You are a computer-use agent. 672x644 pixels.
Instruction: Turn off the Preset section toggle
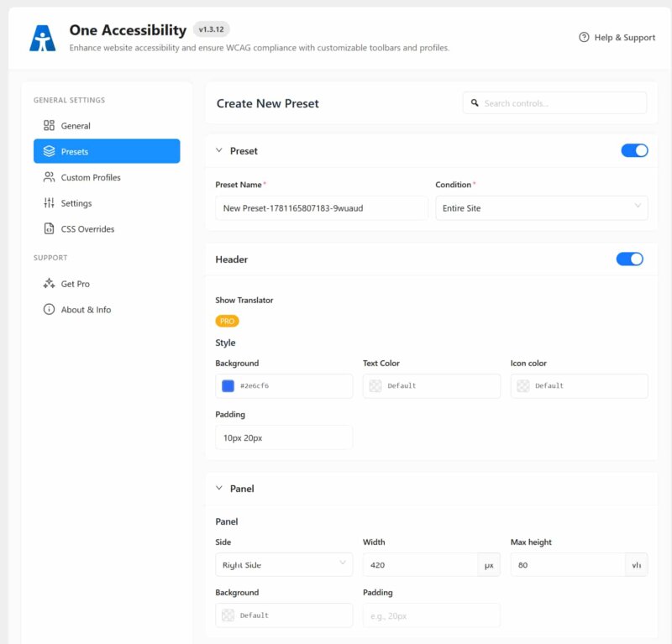pyautogui.click(x=634, y=150)
